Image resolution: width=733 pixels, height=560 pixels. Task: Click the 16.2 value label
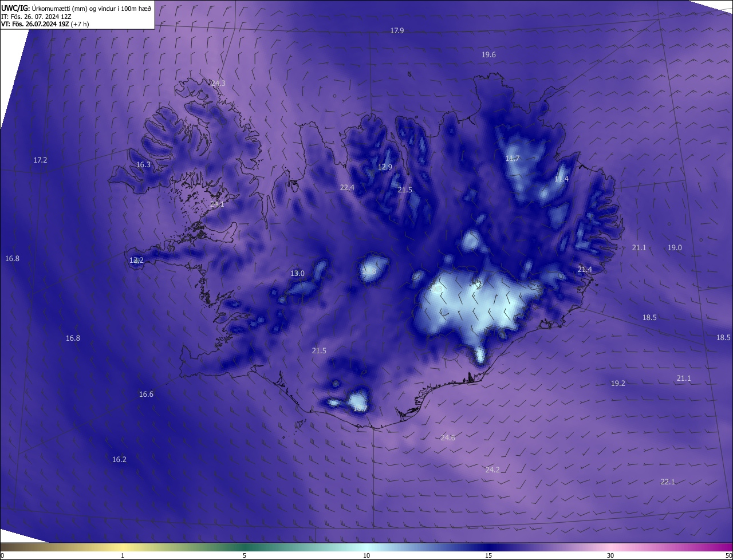[x=119, y=459]
